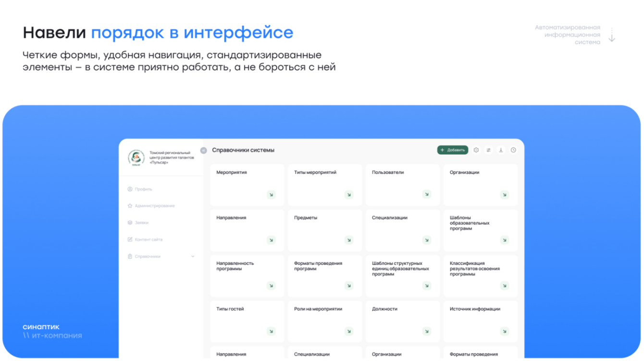The height and width of the screenshot is (361, 644).
Task: Click the arrow icon beside Специализации
Action: 427,240
